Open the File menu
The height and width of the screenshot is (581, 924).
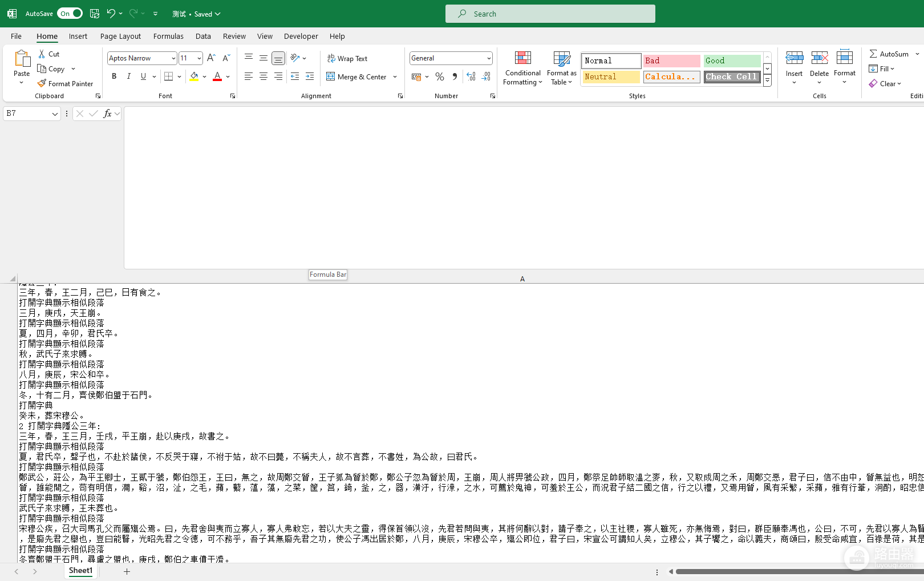coord(16,36)
